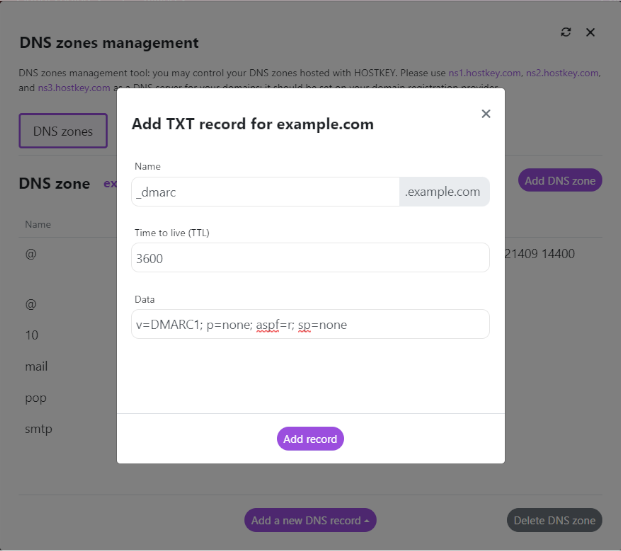Focus the Name field containing _dmarc

coord(265,192)
